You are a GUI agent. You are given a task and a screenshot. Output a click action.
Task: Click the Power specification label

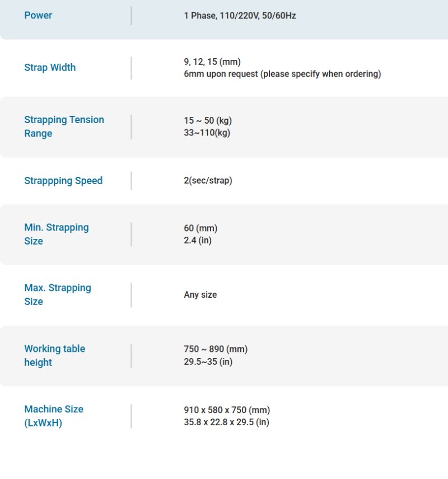click(x=38, y=15)
